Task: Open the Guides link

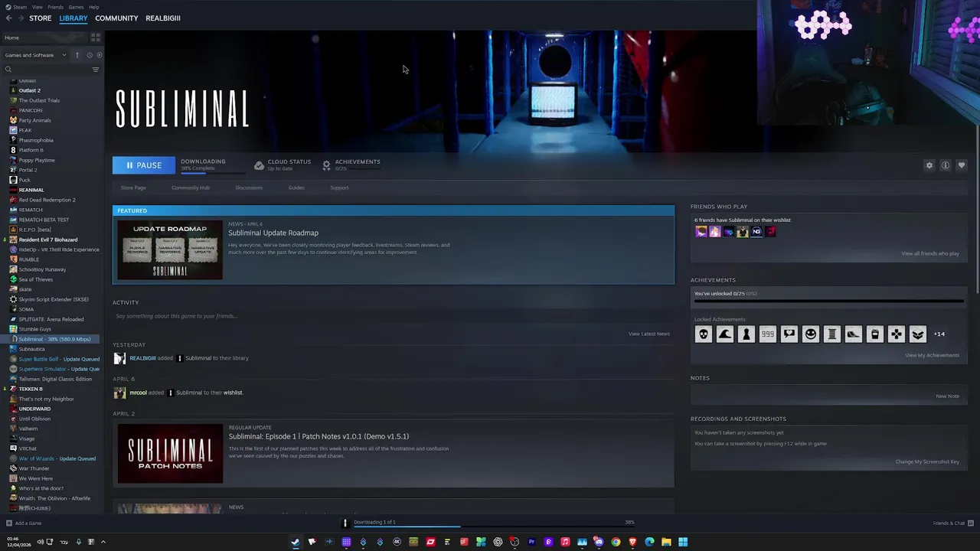Action: [296, 187]
